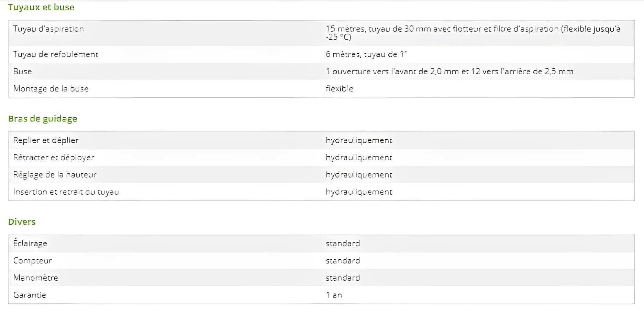
Task: Click the "6 mètres, tuyau de 1" value
Action: (x=366, y=54)
